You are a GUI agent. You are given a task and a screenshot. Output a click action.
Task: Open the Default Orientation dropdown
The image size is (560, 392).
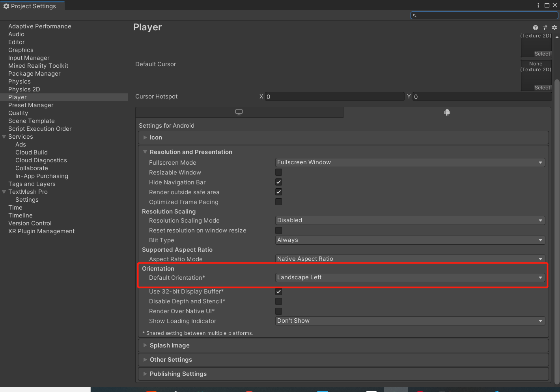(x=410, y=277)
